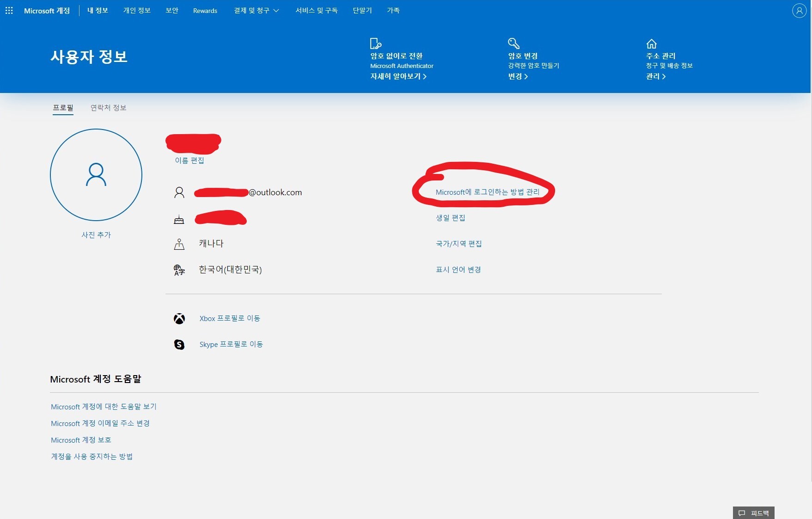Image resolution: width=812 pixels, height=519 pixels.
Task: Click the large profile picture placeholder
Action: pos(96,175)
